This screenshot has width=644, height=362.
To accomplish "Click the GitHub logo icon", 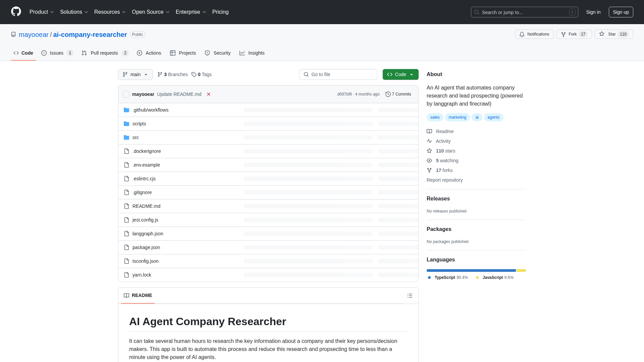I will tap(16, 12).
